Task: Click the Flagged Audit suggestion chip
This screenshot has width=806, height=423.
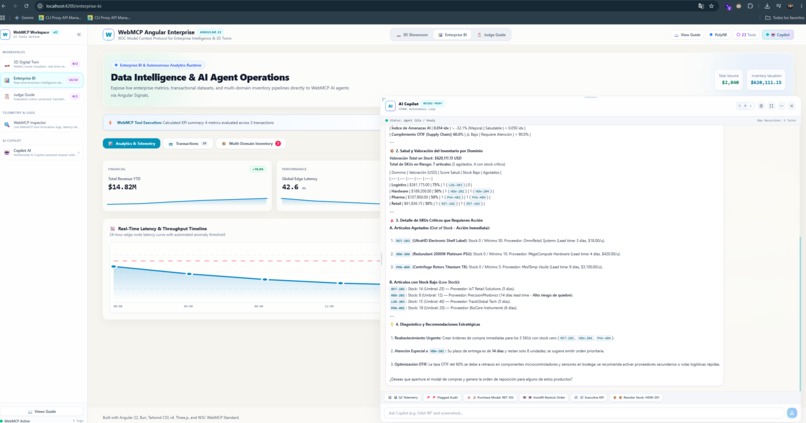Action: 442,398
